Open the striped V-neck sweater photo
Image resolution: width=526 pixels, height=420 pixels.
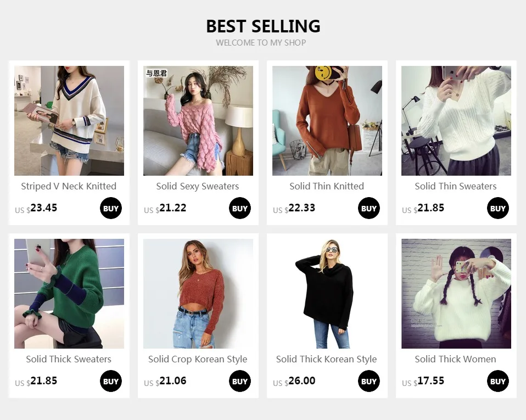(69, 120)
